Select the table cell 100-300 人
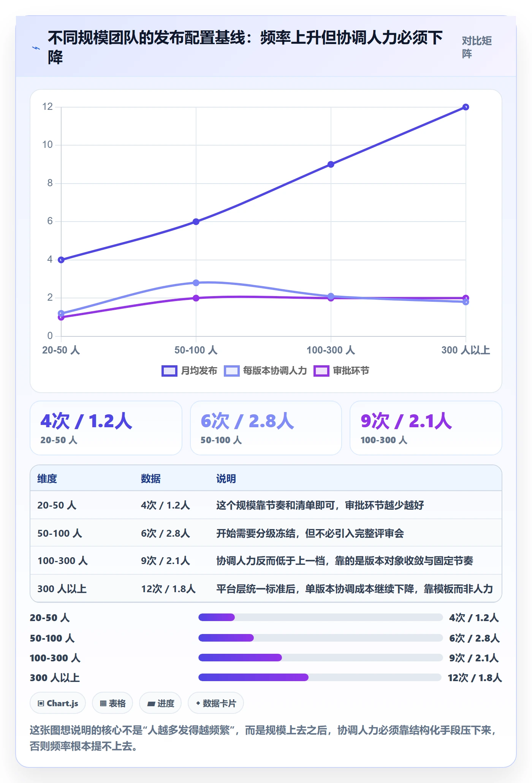This screenshot has height=783, width=532. (x=63, y=561)
